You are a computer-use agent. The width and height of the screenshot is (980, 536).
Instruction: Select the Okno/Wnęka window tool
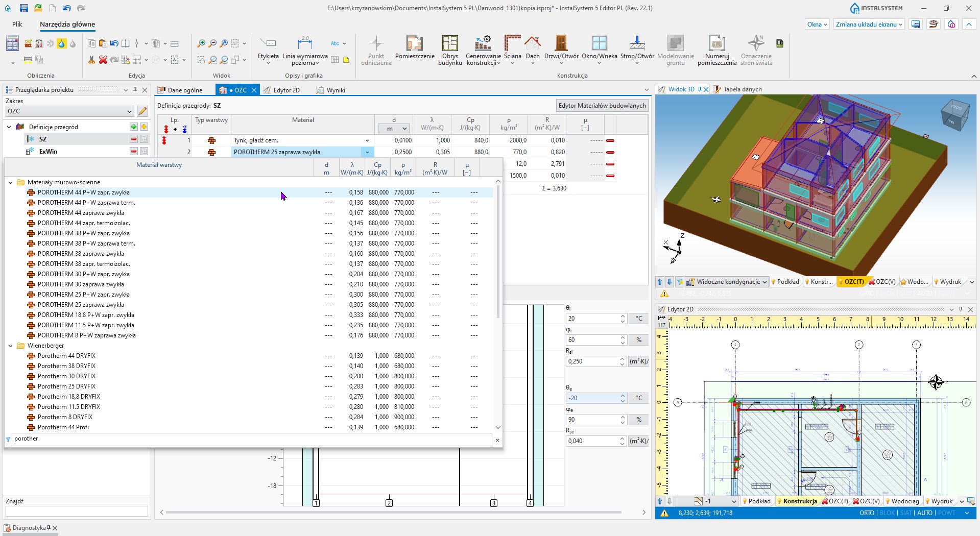point(600,50)
